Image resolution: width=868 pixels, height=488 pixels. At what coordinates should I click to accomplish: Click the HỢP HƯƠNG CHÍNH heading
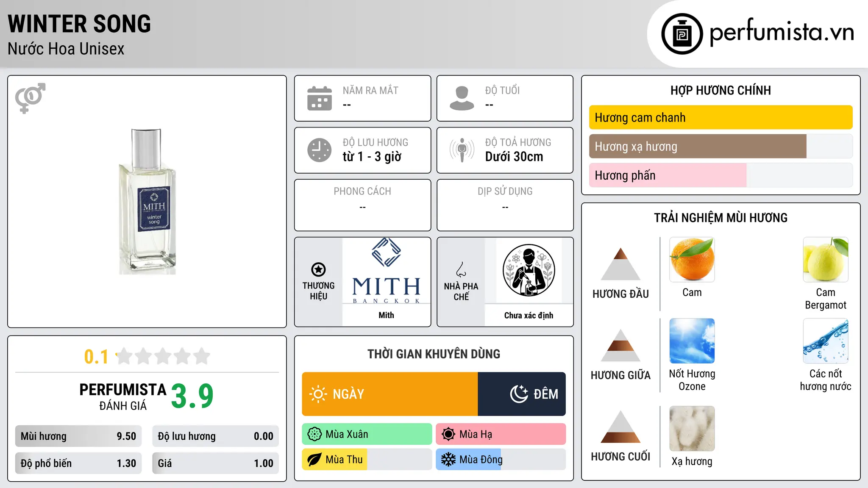coord(721,91)
